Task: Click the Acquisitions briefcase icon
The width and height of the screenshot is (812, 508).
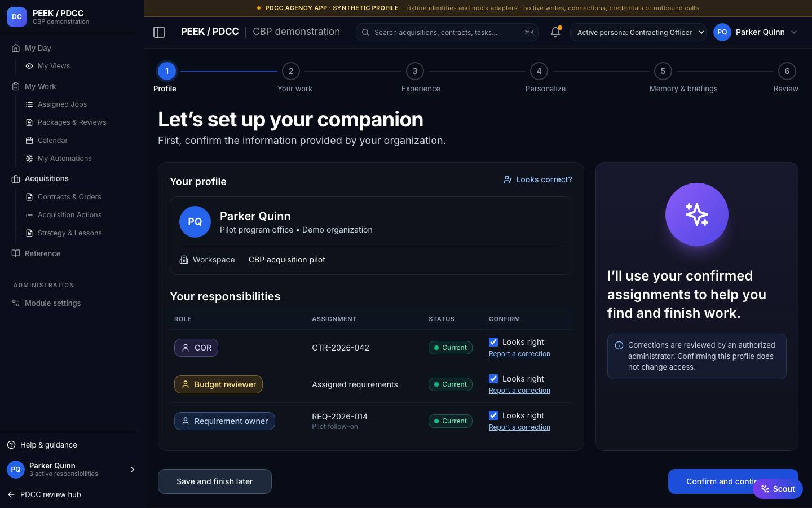Action: 16,179
